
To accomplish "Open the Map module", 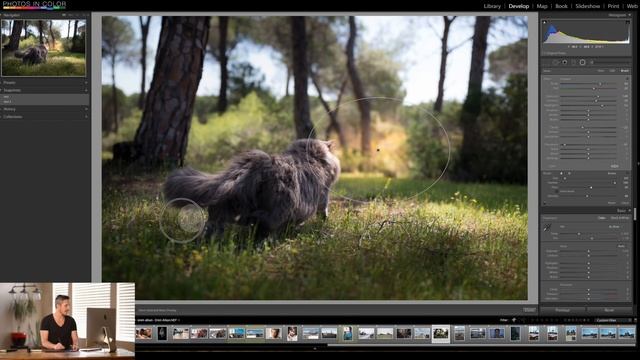I will [x=542, y=6].
